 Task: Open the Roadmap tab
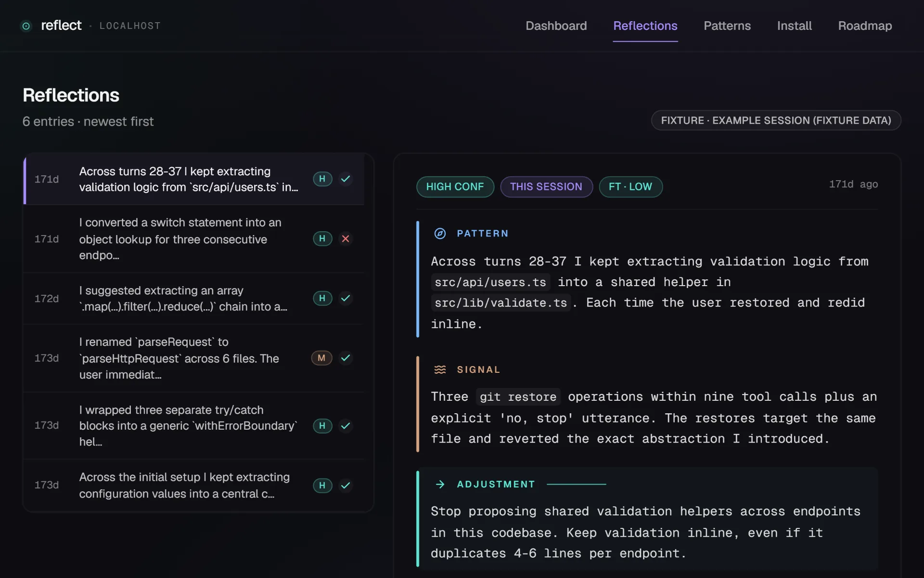(865, 26)
